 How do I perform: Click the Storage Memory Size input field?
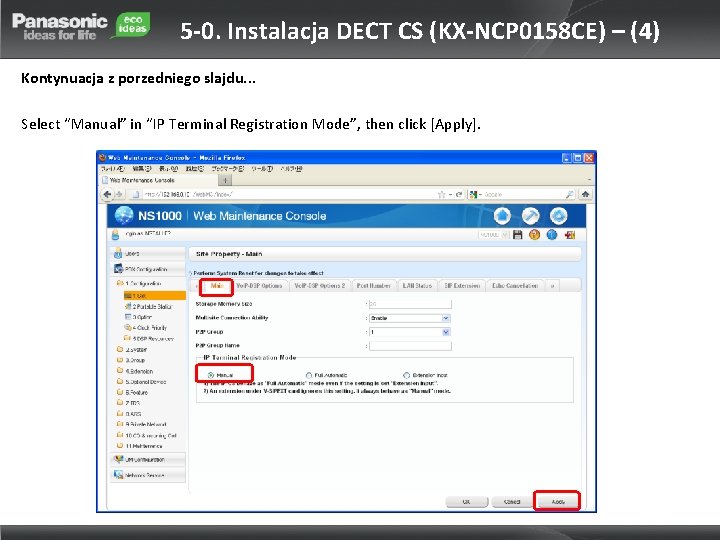410,304
